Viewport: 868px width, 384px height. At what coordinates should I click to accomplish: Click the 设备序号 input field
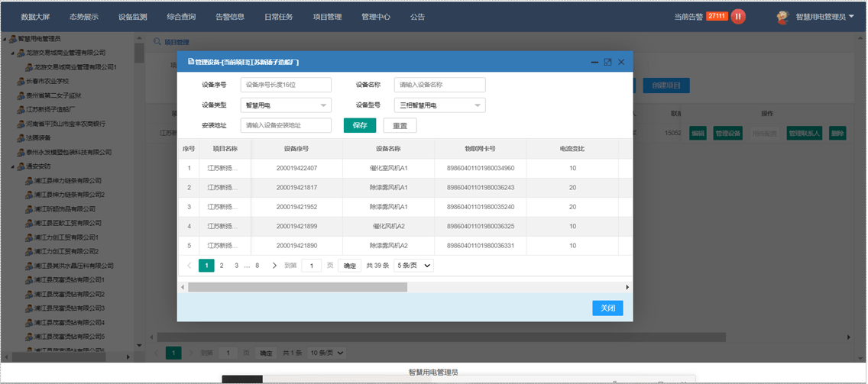click(286, 85)
